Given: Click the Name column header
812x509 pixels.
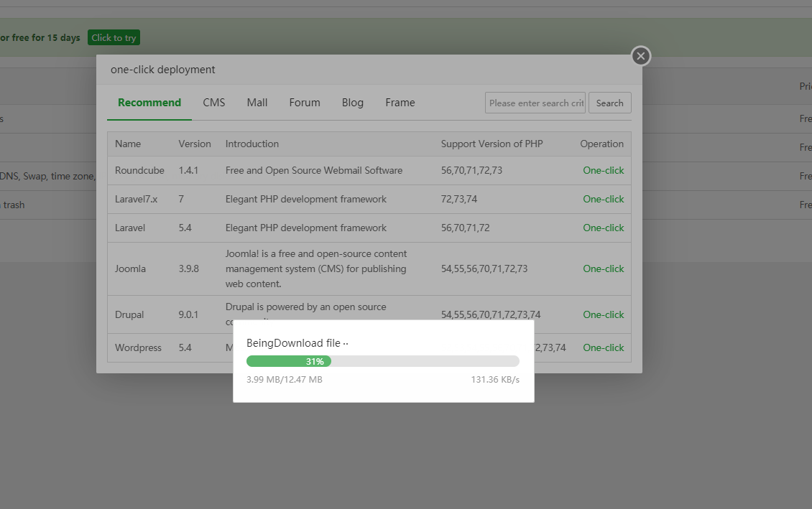Looking at the screenshot, I should 128,144.
